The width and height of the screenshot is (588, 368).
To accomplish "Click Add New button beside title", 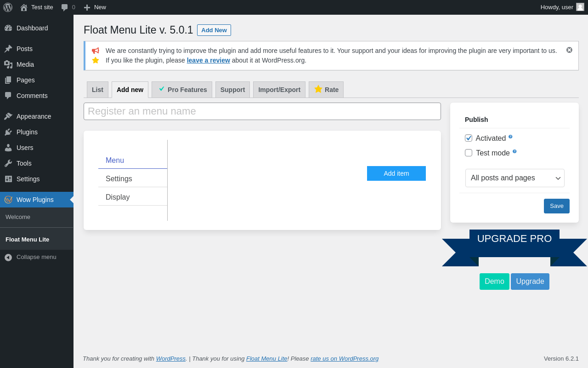I will pyautogui.click(x=214, y=30).
